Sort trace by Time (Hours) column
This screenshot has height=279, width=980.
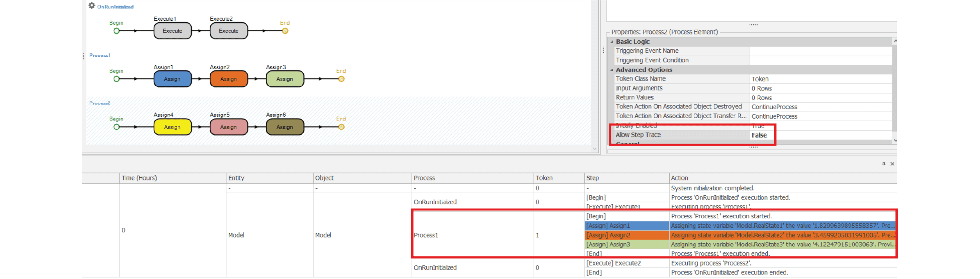[x=173, y=178]
